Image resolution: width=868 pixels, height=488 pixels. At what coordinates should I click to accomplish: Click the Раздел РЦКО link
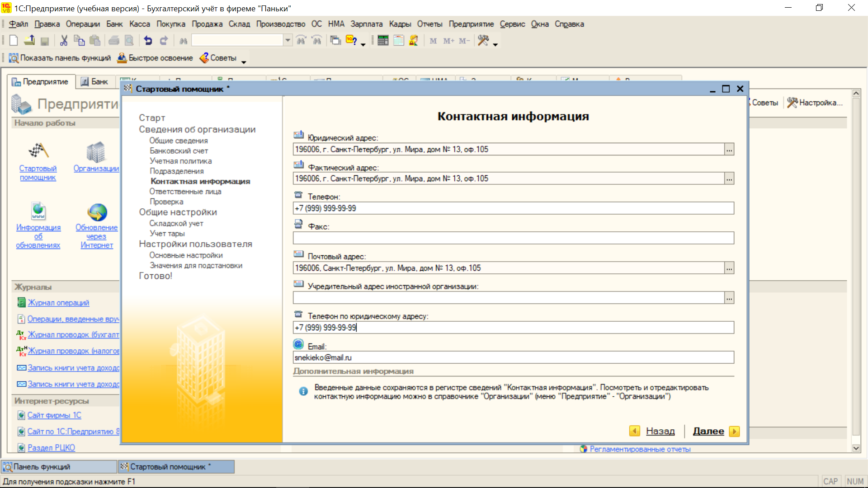[51, 448]
